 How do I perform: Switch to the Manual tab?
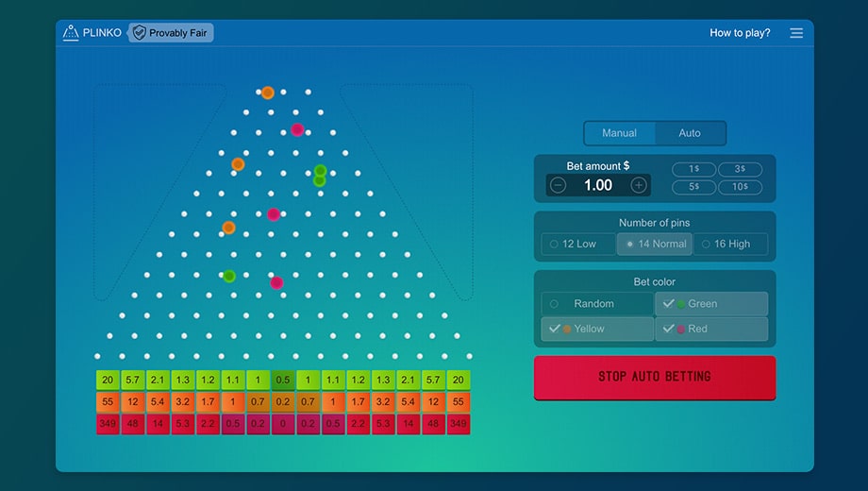pyautogui.click(x=619, y=133)
